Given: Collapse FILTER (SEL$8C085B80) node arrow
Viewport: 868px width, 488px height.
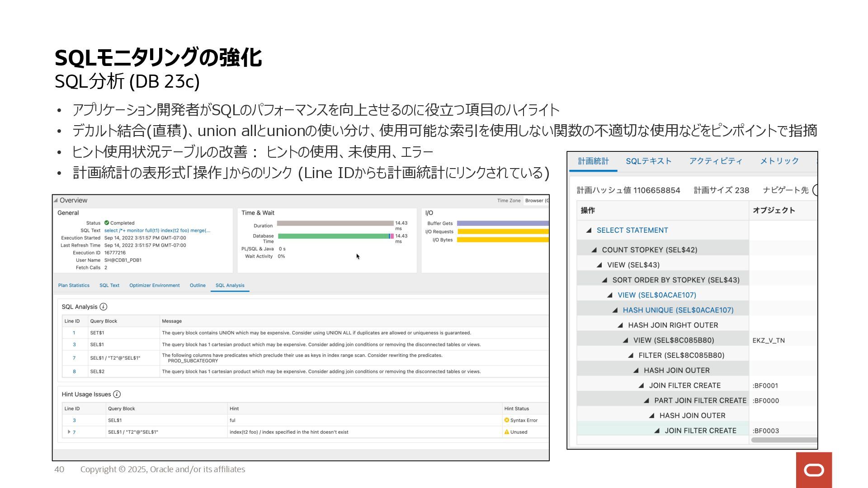Looking at the screenshot, I should click(631, 355).
